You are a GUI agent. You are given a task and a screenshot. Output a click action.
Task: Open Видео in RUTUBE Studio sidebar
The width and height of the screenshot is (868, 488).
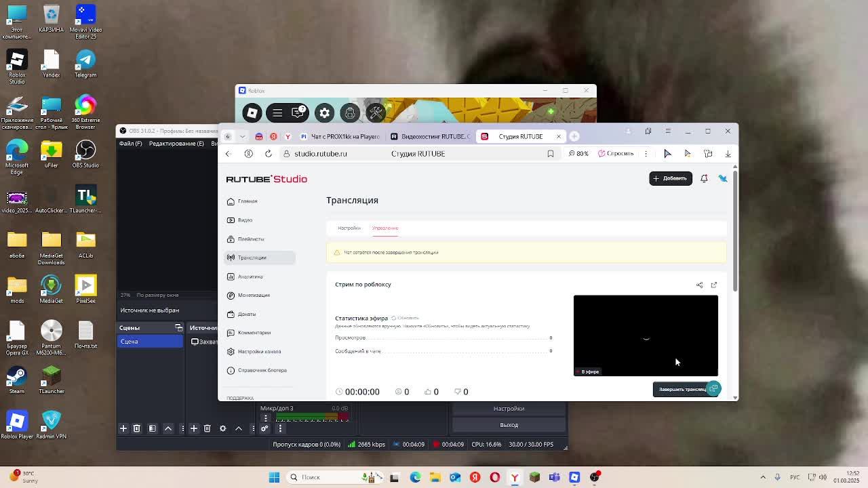(x=260, y=220)
